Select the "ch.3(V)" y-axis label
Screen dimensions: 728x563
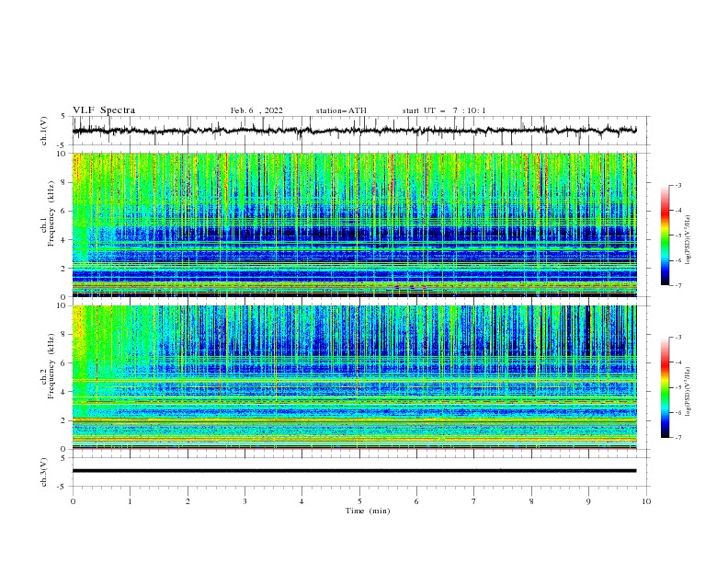[44, 472]
